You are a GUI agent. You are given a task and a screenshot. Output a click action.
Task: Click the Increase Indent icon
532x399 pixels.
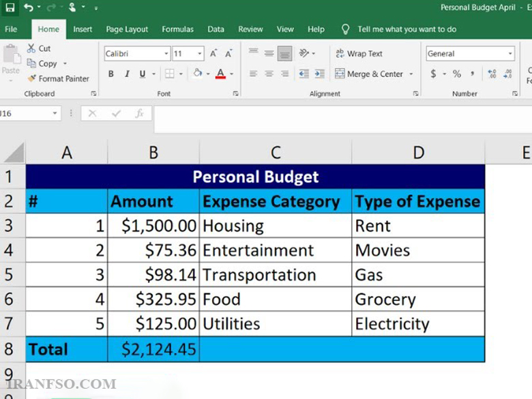[320, 74]
